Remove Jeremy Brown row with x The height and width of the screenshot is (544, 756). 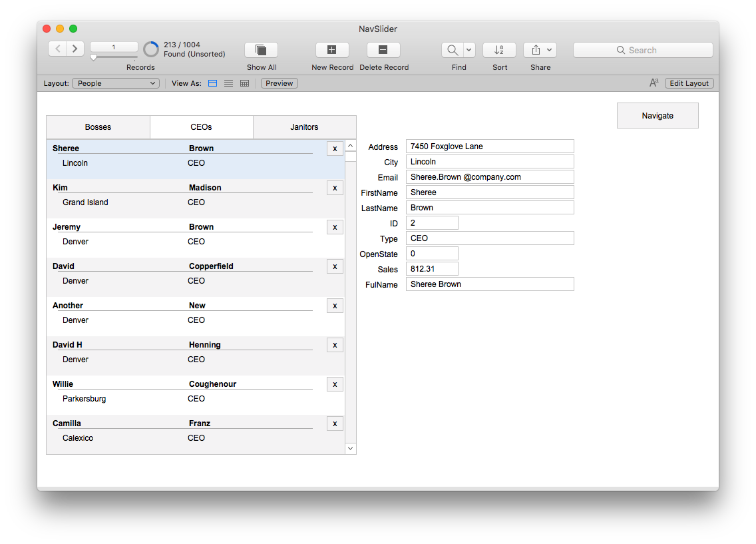click(x=335, y=227)
